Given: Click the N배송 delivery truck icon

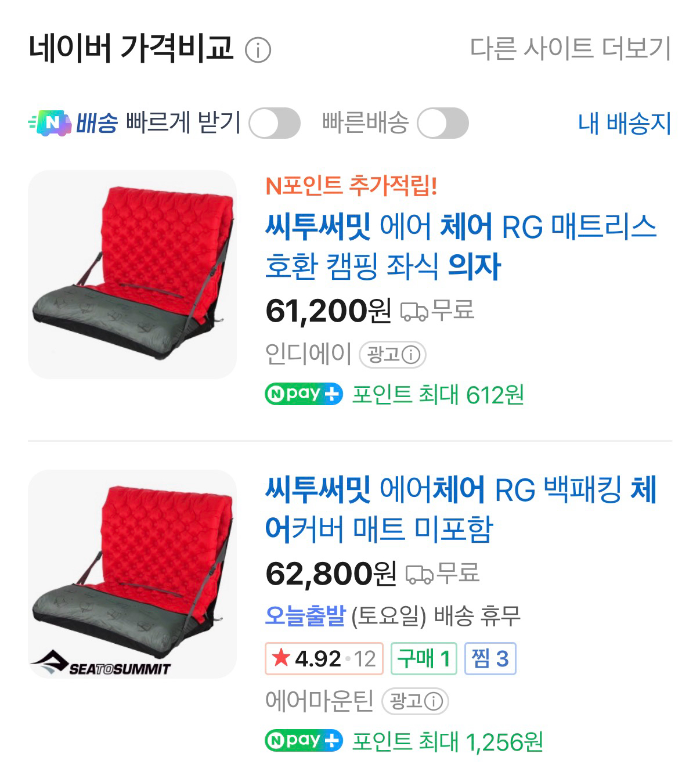Looking at the screenshot, I should point(50,123).
